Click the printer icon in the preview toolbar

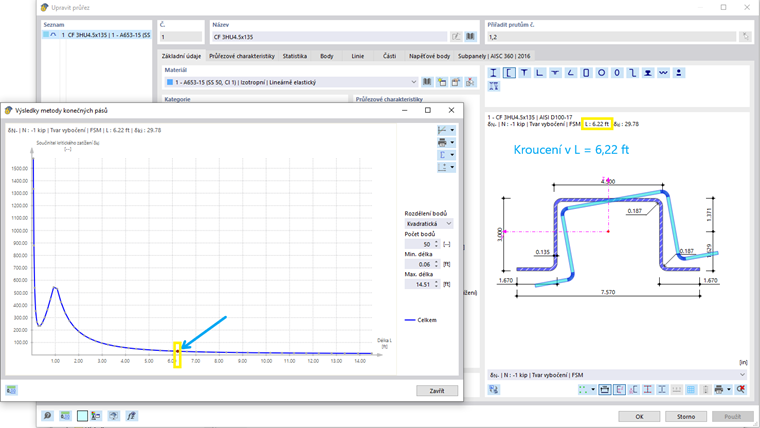pyautogui.click(x=719, y=389)
